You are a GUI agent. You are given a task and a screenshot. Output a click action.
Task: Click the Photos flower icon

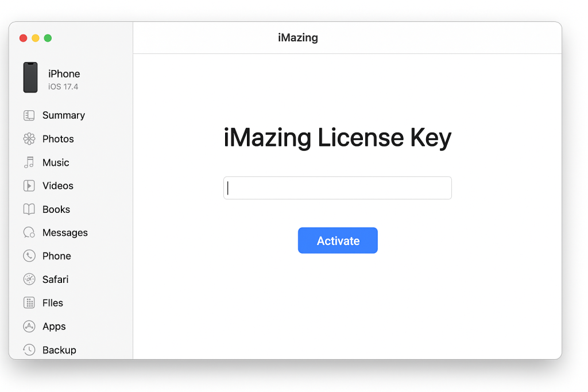click(x=29, y=139)
